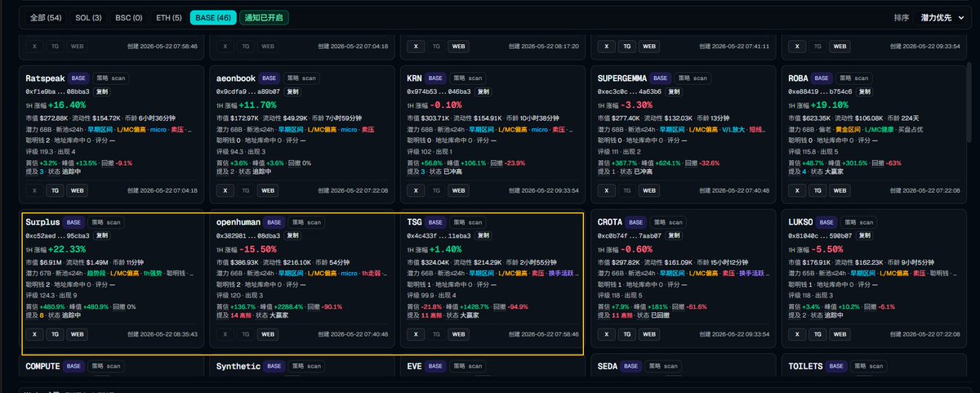Open 策略 scan for LUKSO

(x=861, y=221)
